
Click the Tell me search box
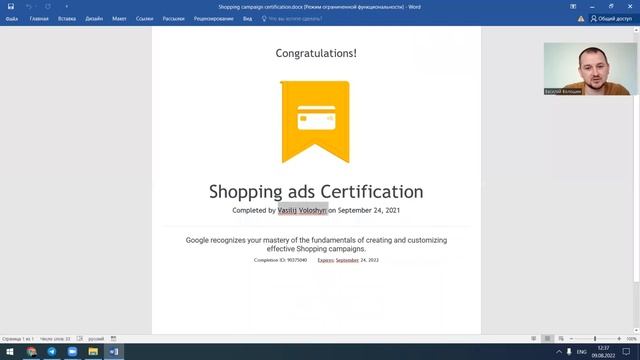pos(292,19)
